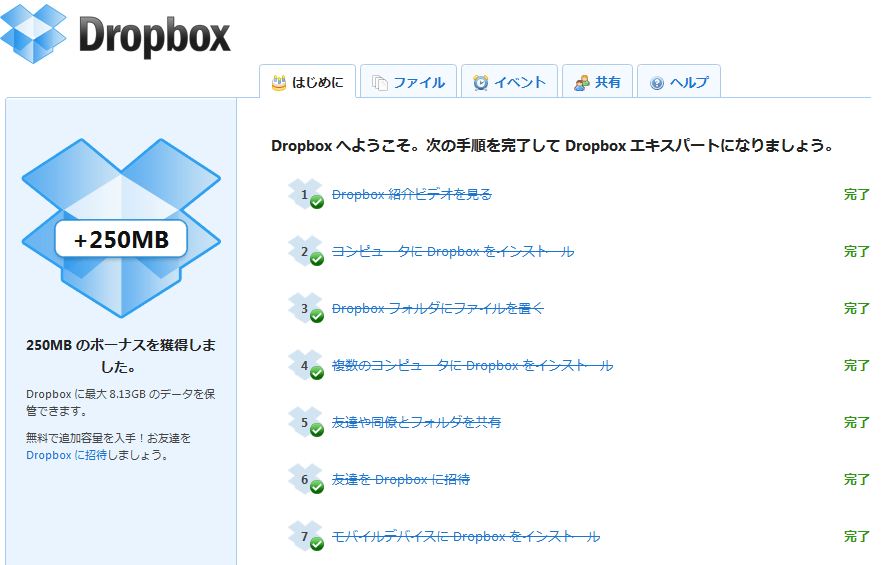882x565 pixels.
Task: Click 完了 status for step 2 install
Action: pyautogui.click(x=857, y=251)
